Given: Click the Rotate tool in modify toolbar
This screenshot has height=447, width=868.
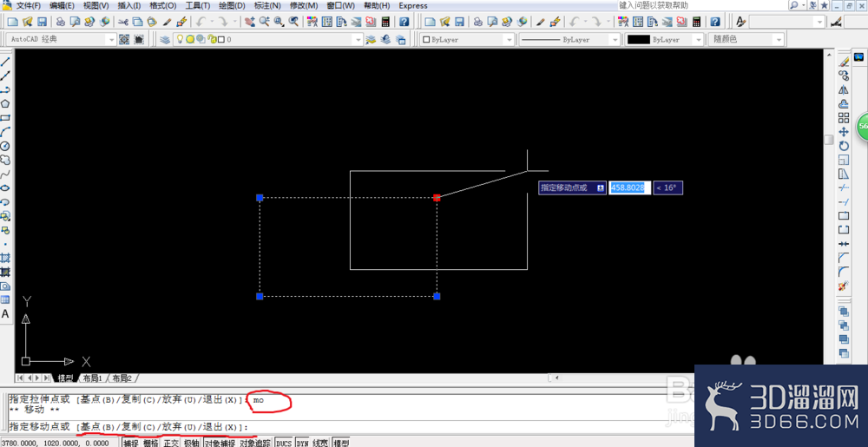Looking at the screenshot, I should [x=844, y=146].
